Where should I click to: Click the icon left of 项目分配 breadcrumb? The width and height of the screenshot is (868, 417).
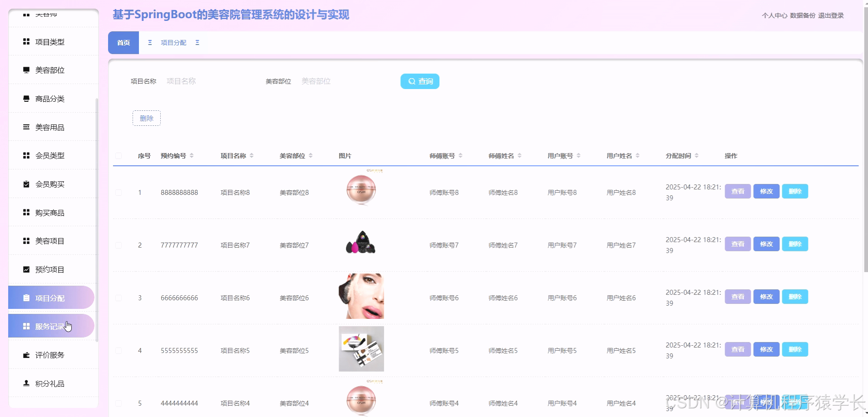tap(150, 43)
